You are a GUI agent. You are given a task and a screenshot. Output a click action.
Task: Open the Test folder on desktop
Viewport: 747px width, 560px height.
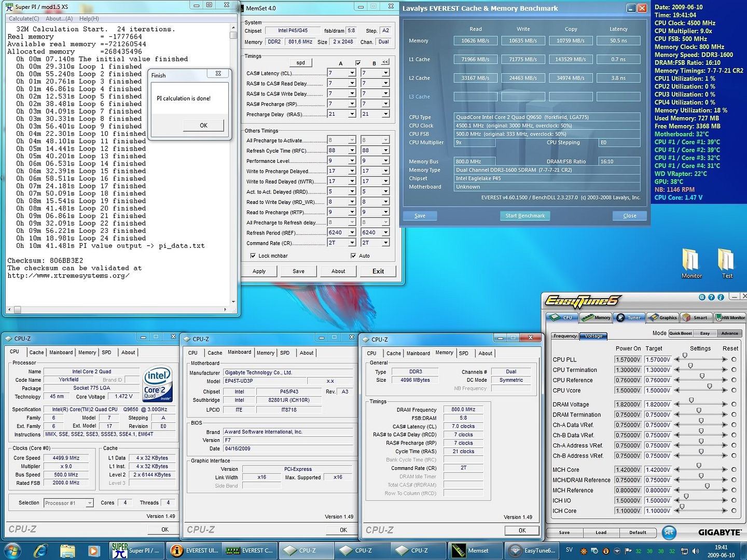[727, 263]
